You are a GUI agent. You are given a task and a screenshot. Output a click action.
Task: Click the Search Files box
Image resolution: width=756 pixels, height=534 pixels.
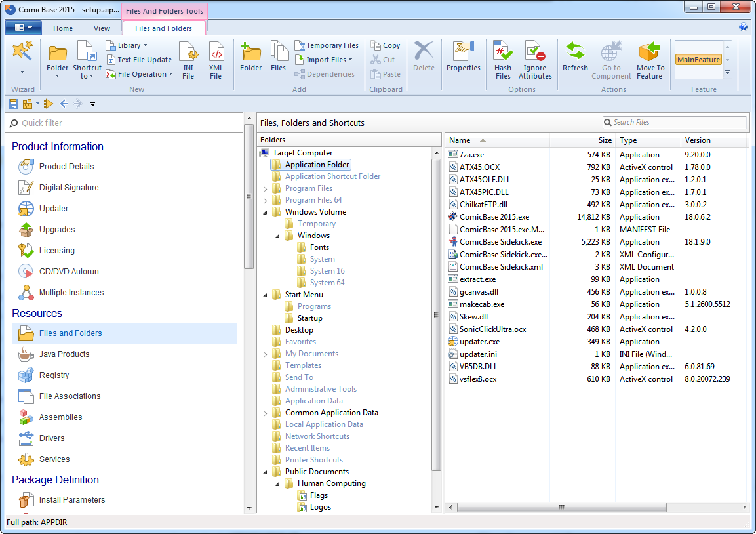675,123
